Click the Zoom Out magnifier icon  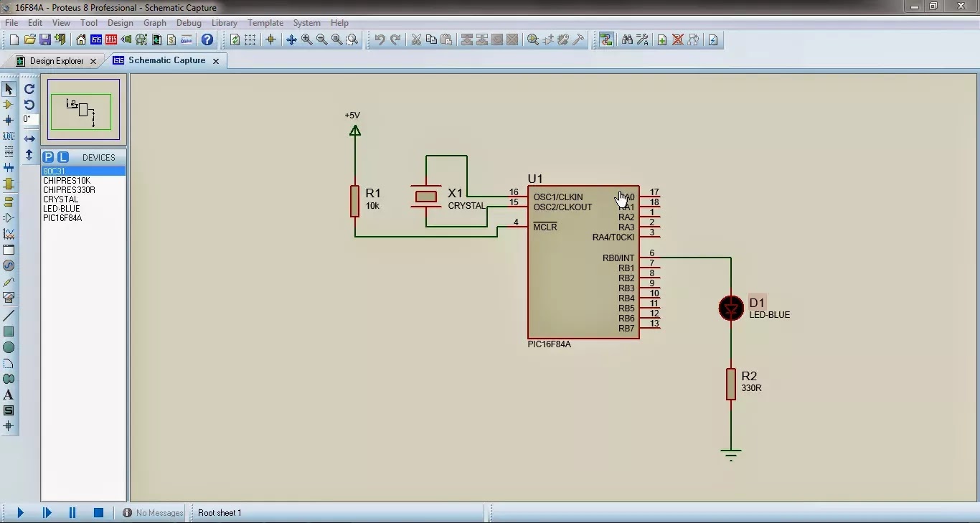pos(321,39)
